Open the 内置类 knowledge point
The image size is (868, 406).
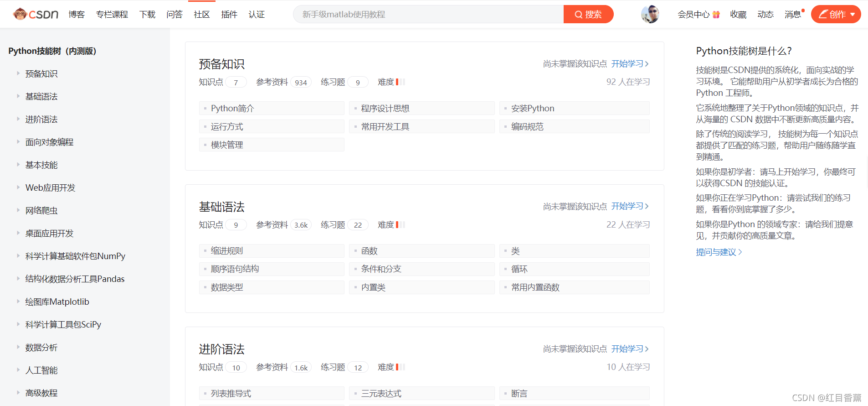pos(422,287)
